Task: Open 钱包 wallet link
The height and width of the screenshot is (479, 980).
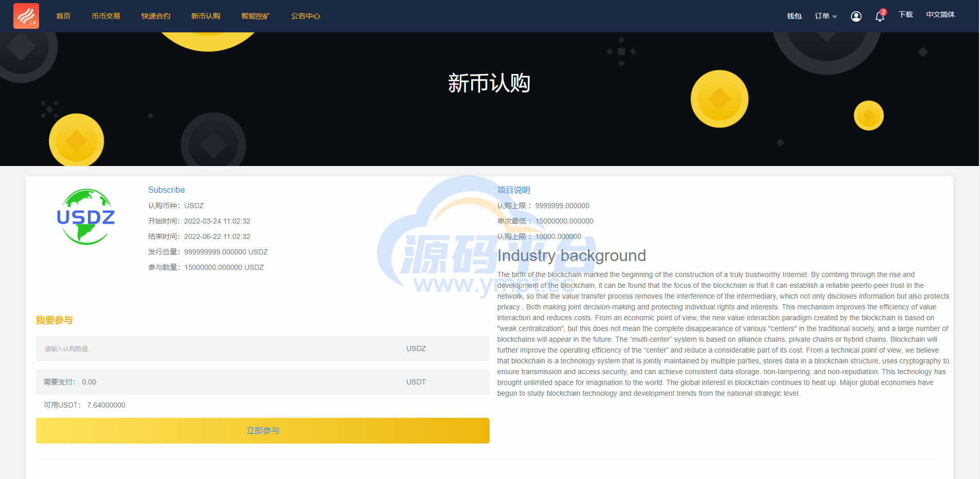Action: (x=794, y=16)
